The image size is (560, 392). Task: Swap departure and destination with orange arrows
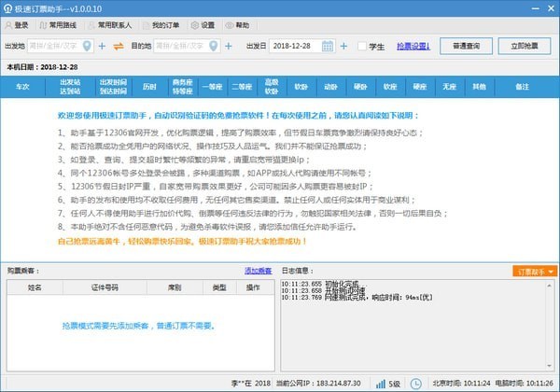[119, 46]
